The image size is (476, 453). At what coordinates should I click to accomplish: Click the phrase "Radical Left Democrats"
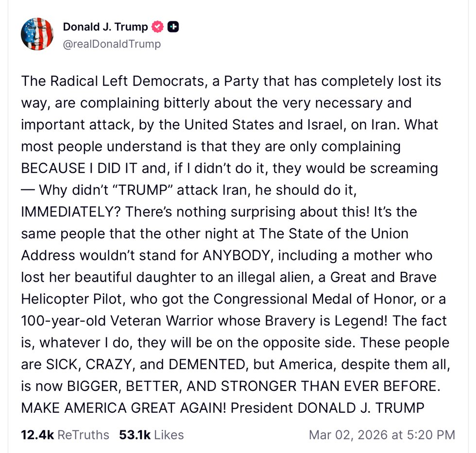coord(128,81)
